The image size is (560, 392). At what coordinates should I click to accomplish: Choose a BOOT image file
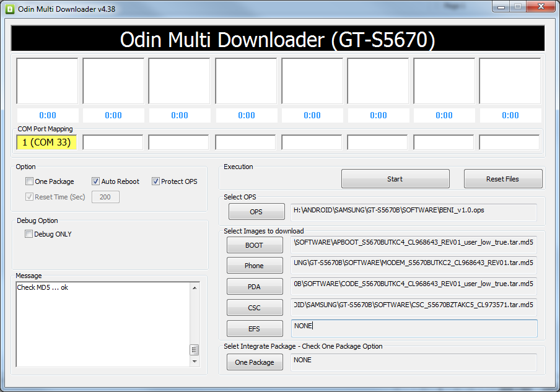pyautogui.click(x=254, y=245)
